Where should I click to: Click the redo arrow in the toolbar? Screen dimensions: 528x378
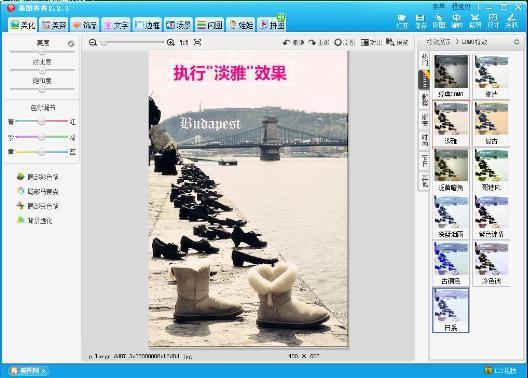pyautogui.click(x=312, y=42)
